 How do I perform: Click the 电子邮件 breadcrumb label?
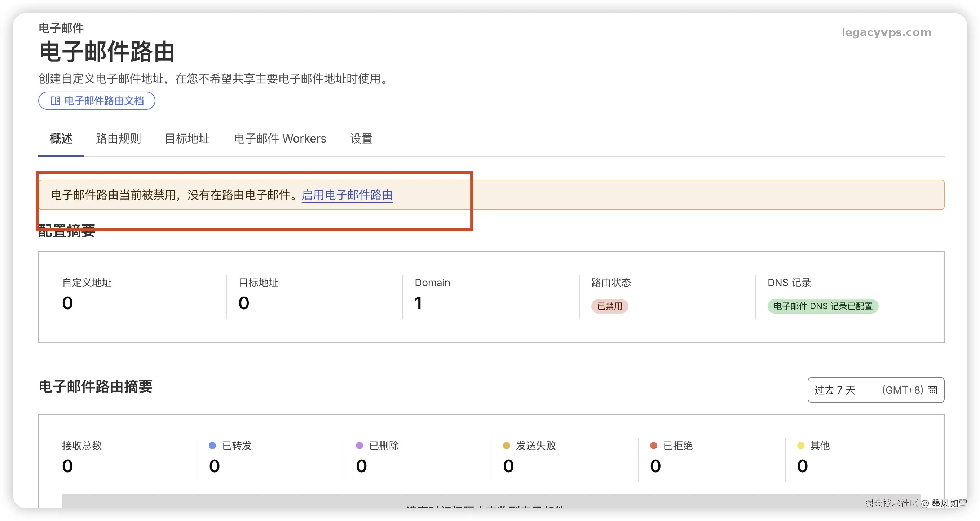coord(61,28)
